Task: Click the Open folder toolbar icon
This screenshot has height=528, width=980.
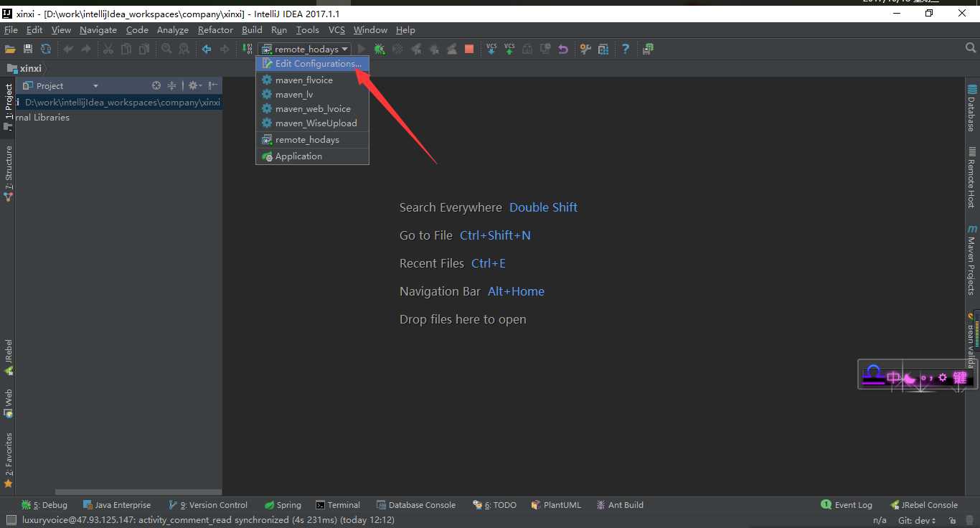Action: click(10, 49)
